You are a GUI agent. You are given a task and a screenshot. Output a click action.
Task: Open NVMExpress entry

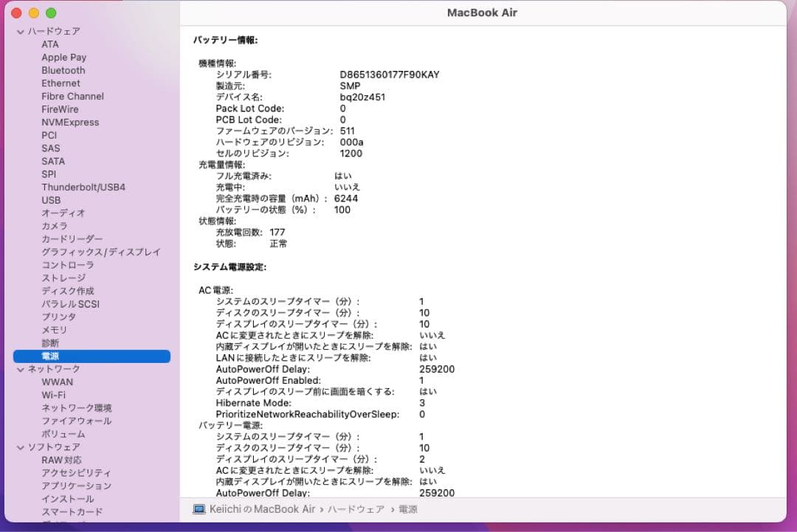[x=70, y=122]
